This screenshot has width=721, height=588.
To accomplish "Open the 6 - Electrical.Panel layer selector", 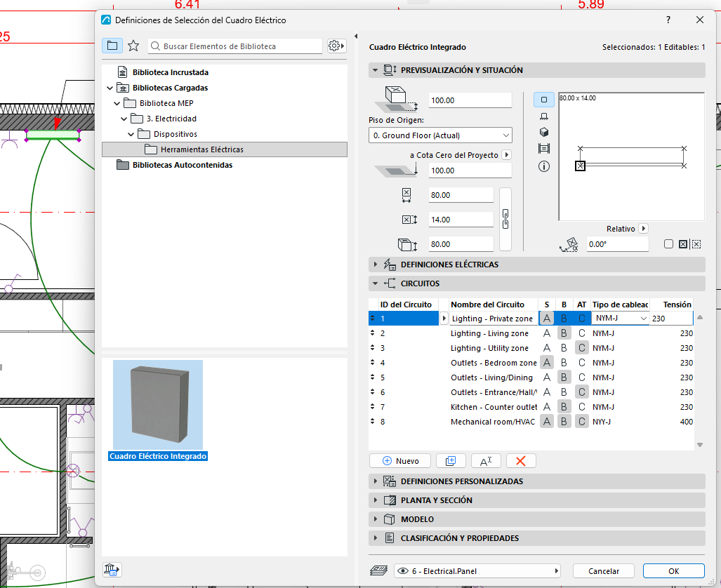I will coord(477,571).
